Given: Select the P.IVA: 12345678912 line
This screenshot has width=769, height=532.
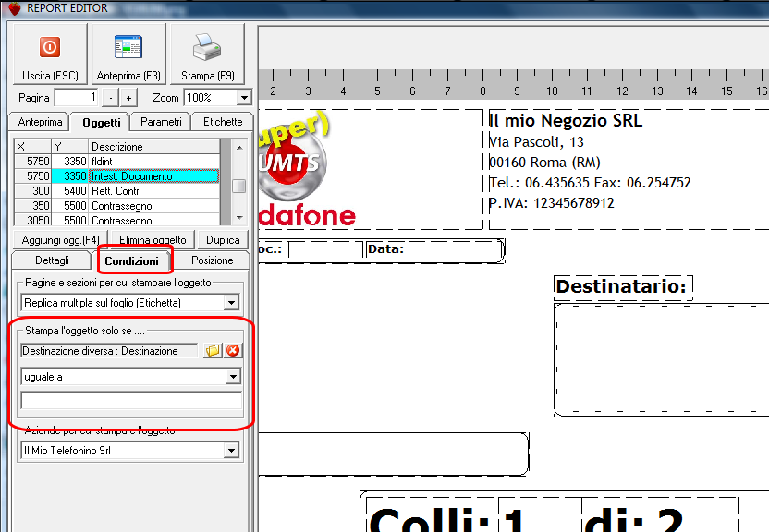Looking at the screenshot, I should coord(551,203).
